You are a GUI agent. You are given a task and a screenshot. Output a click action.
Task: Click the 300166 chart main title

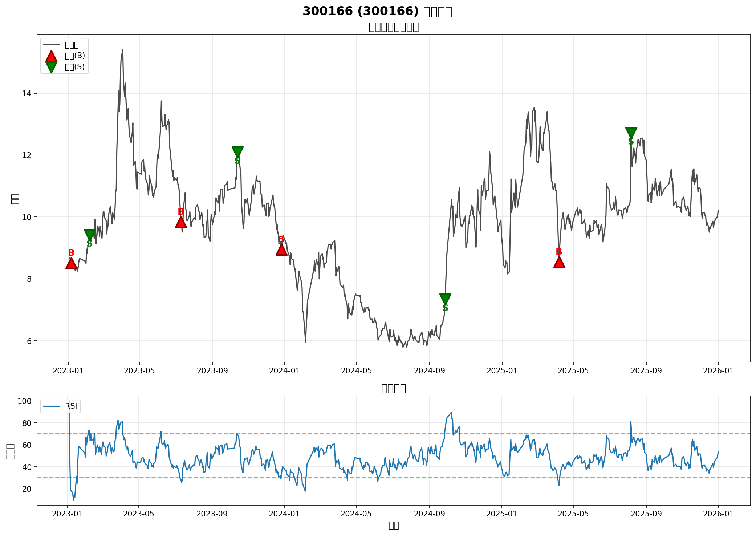tap(377, 12)
